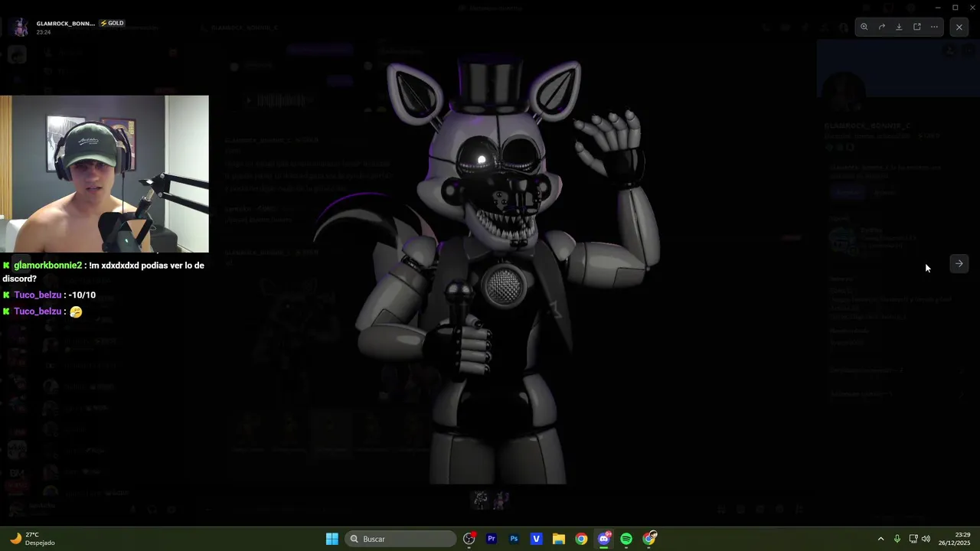
Task: Click the webcam overlay video
Action: click(104, 174)
